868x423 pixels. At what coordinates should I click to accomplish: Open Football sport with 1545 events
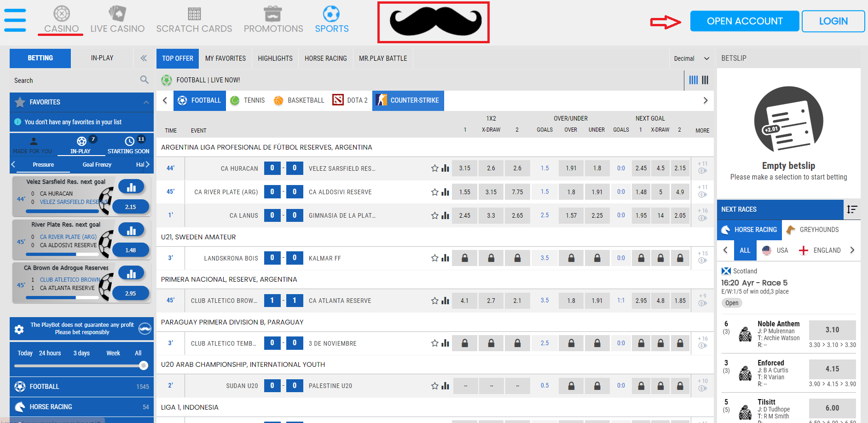81,387
